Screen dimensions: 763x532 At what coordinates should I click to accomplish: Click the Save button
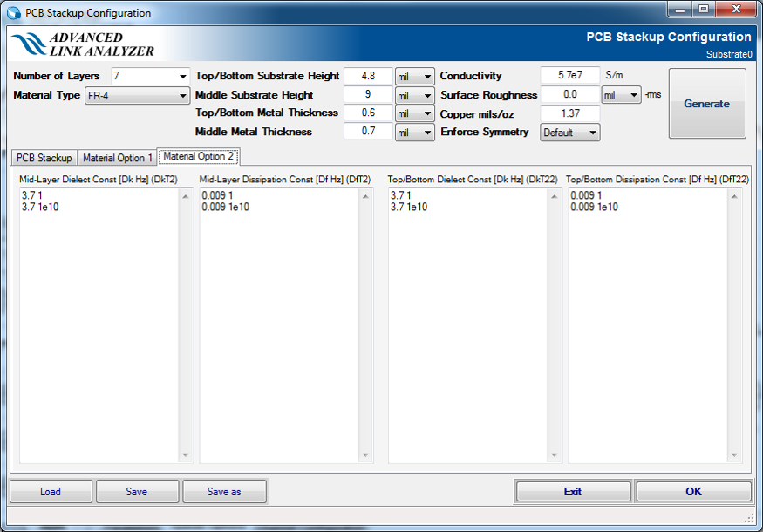(x=137, y=492)
